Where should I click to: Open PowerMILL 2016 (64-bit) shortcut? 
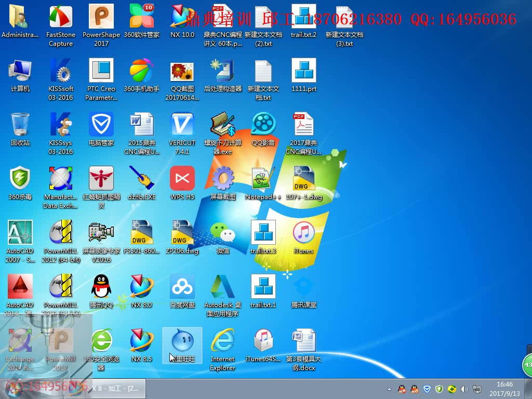pyautogui.click(x=61, y=295)
